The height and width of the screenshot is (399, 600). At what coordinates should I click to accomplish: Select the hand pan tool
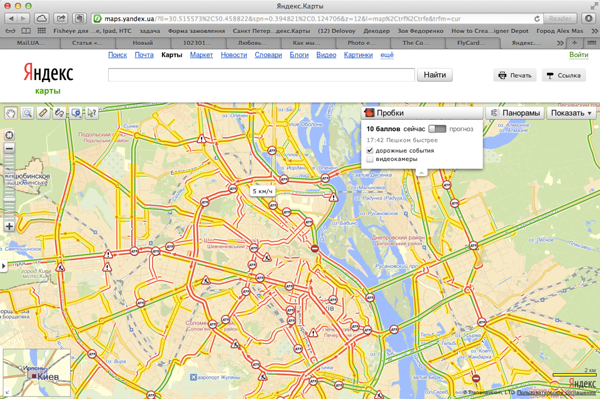click(11, 113)
